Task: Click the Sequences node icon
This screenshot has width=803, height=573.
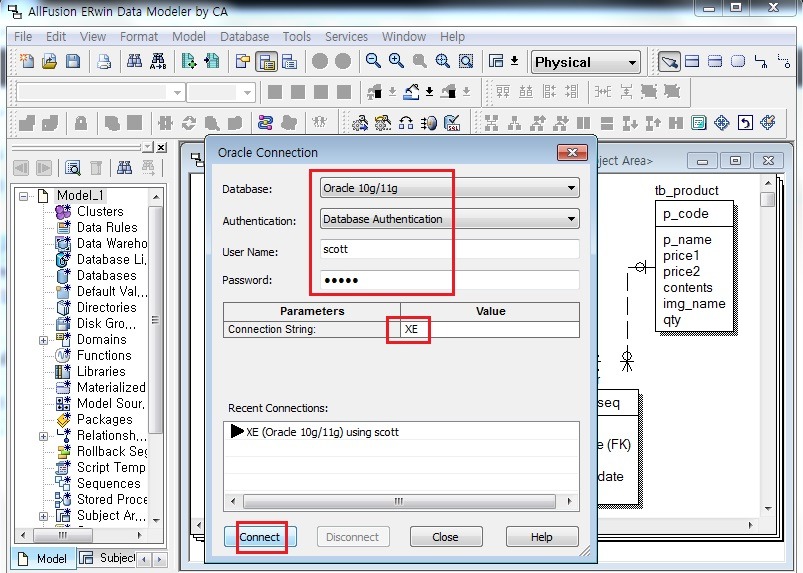Action: (63, 483)
